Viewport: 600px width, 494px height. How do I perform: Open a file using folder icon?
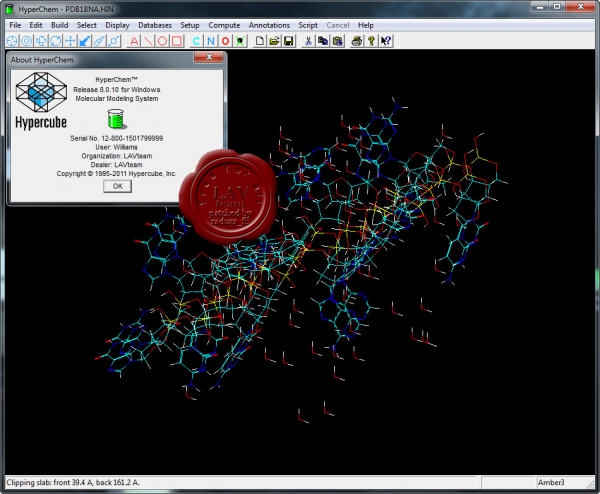274,41
